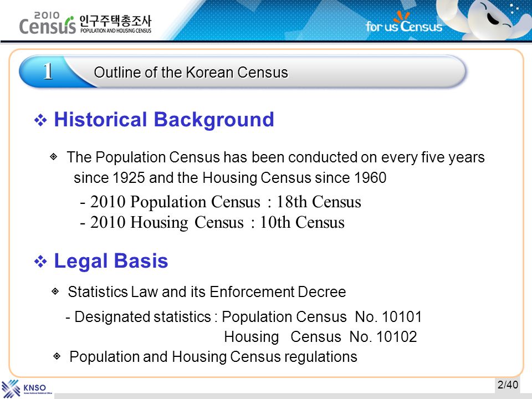Click the slide number 2/40

[x=508, y=385]
